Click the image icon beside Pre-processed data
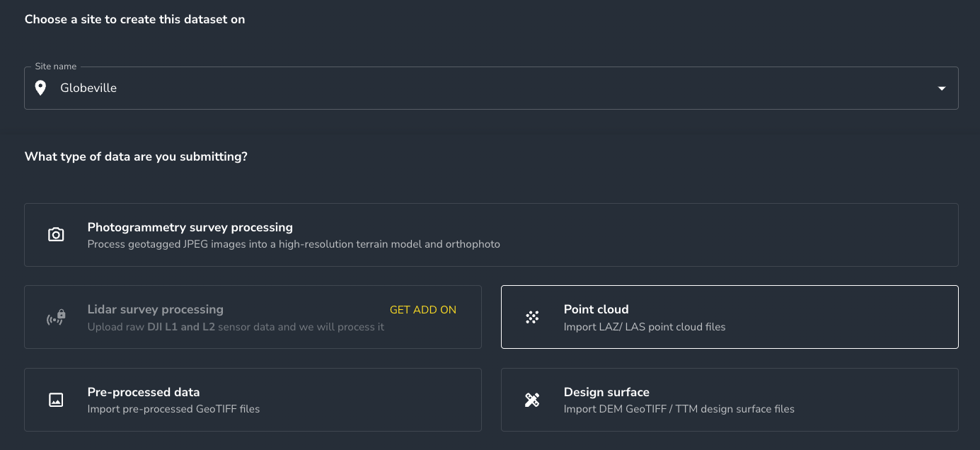Viewport: 980px width, 450px height. pos(56,399)
